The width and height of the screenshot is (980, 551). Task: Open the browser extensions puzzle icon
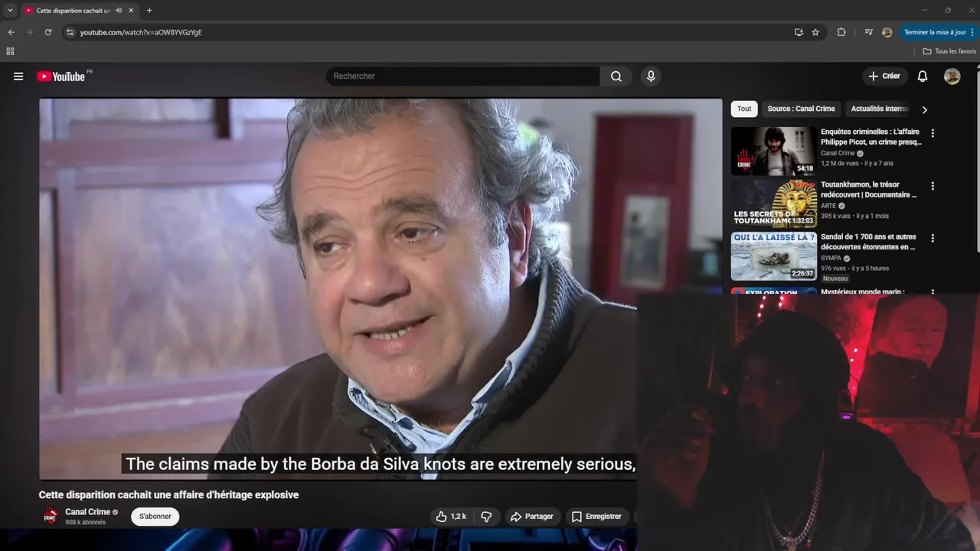pos(841,32)
